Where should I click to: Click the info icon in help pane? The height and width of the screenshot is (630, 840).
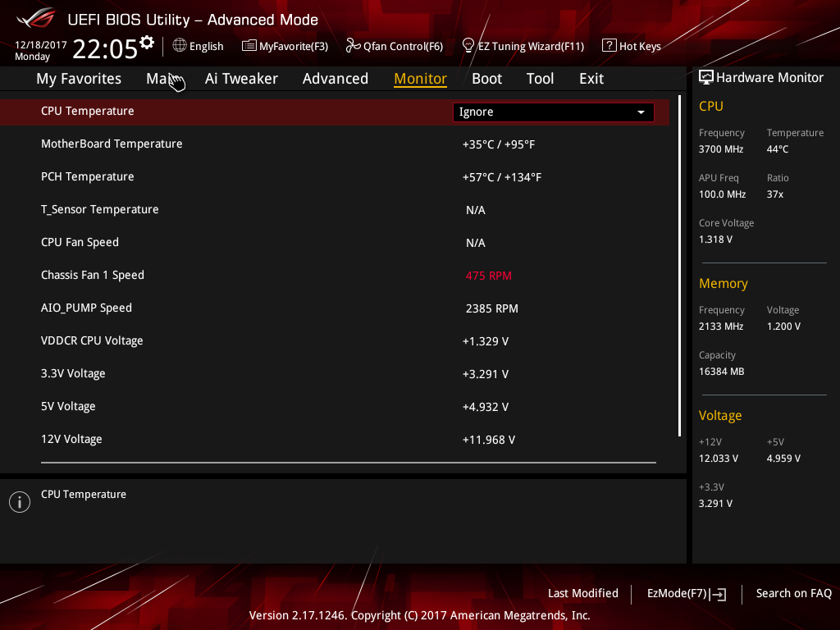point(20,502)
